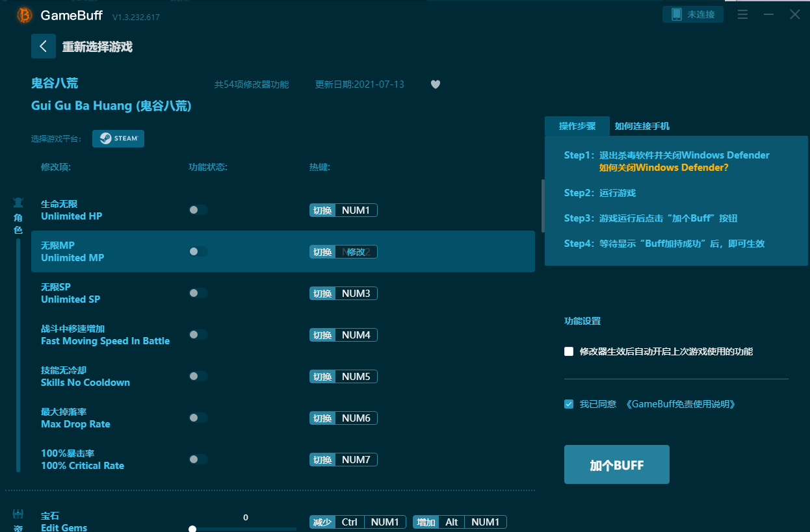Image resolution: width=810 pixels, height=532 pixels.
Task: Click the 共54项修改器功能 text
Action: (x=252, y=84)
